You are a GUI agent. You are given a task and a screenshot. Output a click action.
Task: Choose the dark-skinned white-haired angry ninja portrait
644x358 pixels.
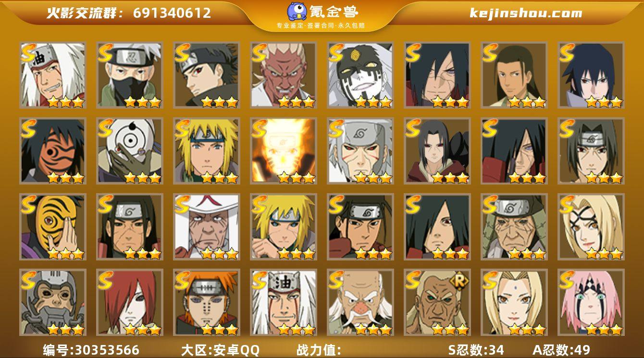tap(284, 75)
